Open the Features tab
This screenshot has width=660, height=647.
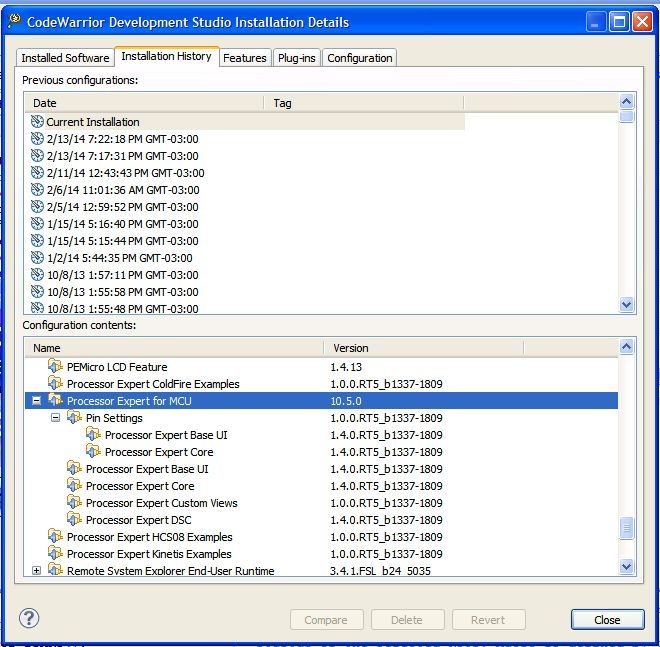(x=245, y=58)
